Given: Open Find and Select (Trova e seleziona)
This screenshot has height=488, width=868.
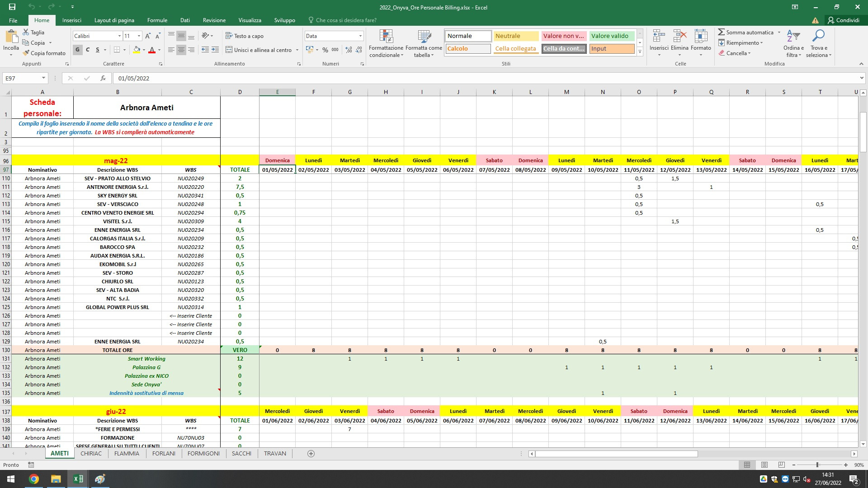Looking at the screenshot, I should (x=818, y=44).
